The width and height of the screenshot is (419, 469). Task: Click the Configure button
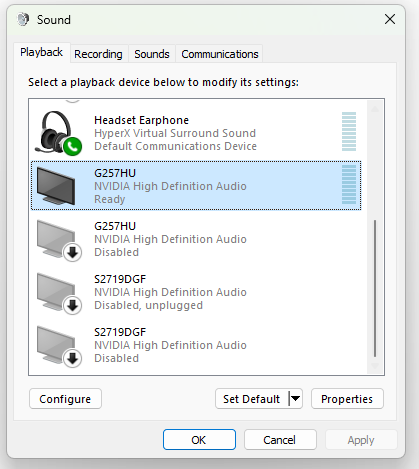point(65,399)
